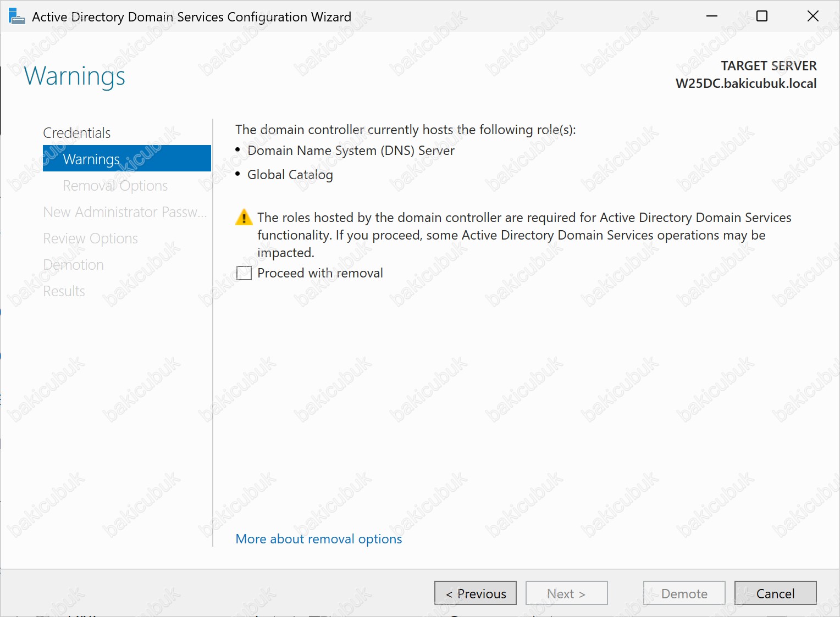The image size is (840, 617).
Task: Open the Results step
Action: [64, 291]
